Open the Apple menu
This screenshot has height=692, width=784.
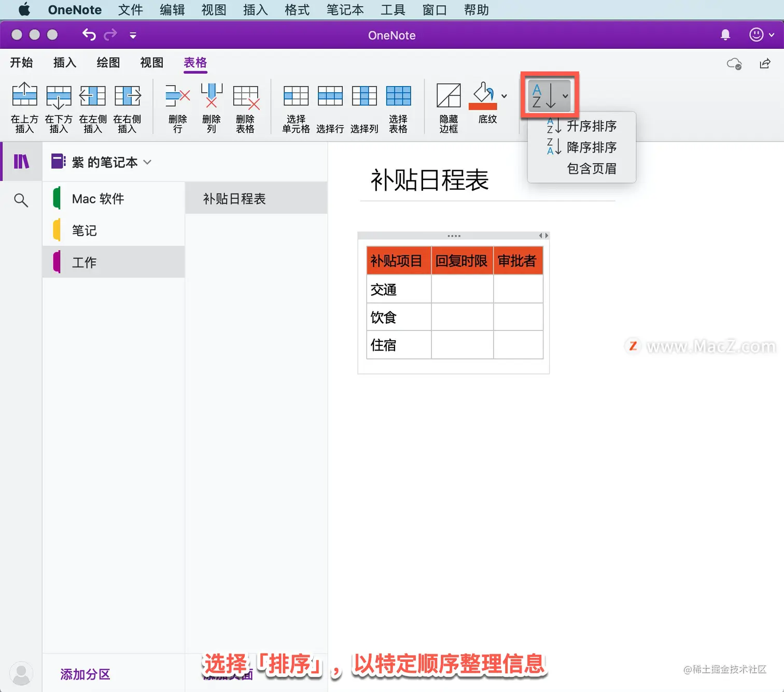(x=24, y=10)
